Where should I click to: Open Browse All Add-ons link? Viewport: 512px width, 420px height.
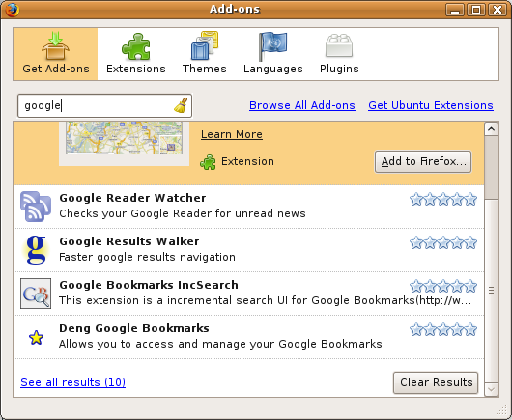point(302,105)
